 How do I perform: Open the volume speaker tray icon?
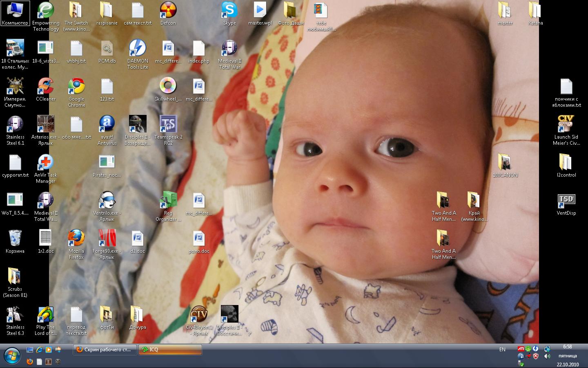547,356
